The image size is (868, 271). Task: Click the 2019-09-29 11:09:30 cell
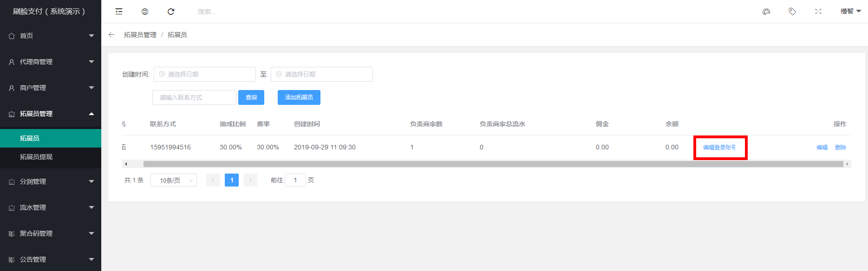[x=325, y=148]
